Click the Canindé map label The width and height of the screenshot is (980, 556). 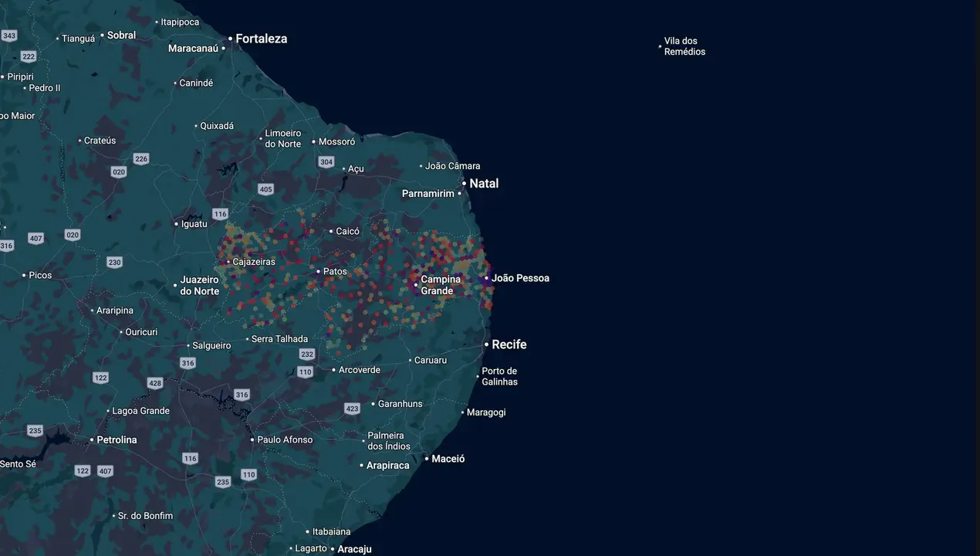[196, 83]
